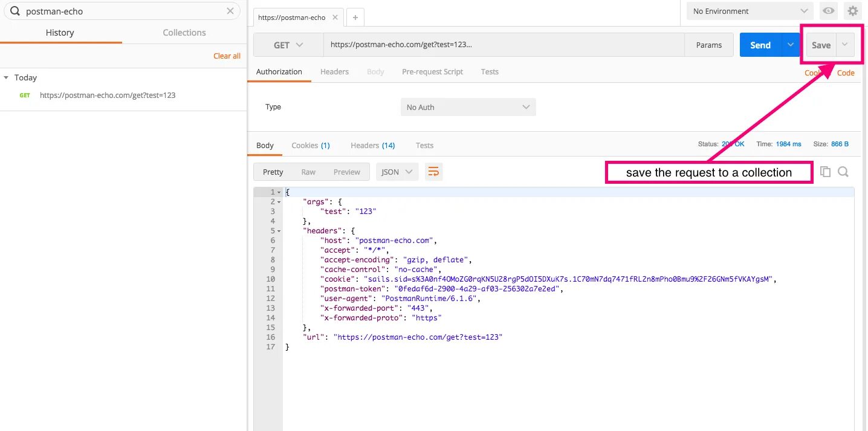The image size is (868, 431).
Task: Open the No Environment selector
Action: (x=750, y=11)
